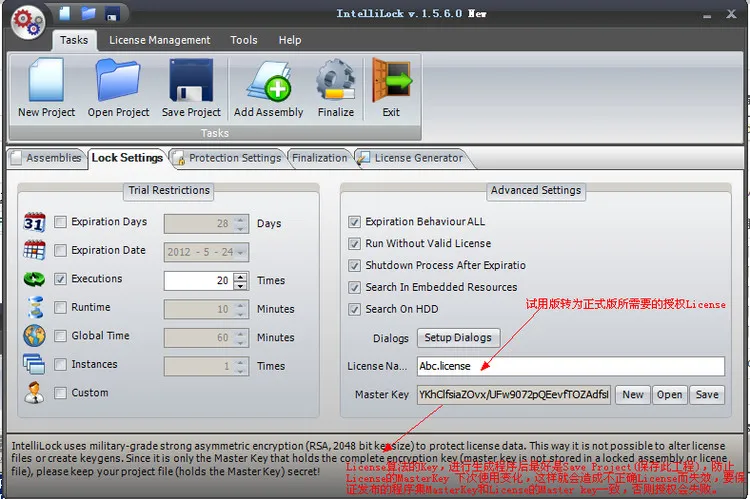Increase Expiration Days with up arrow
The width and height of the screenshot is (750, 499).
[241, 220]
